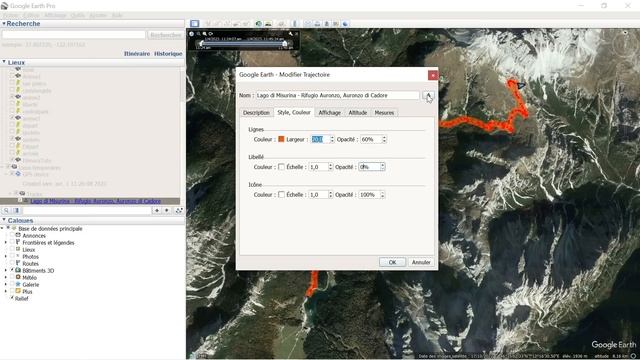Click the blue Earth globe toolbar icon
This screenshot has height=360, width=640.
pos(345,24)
